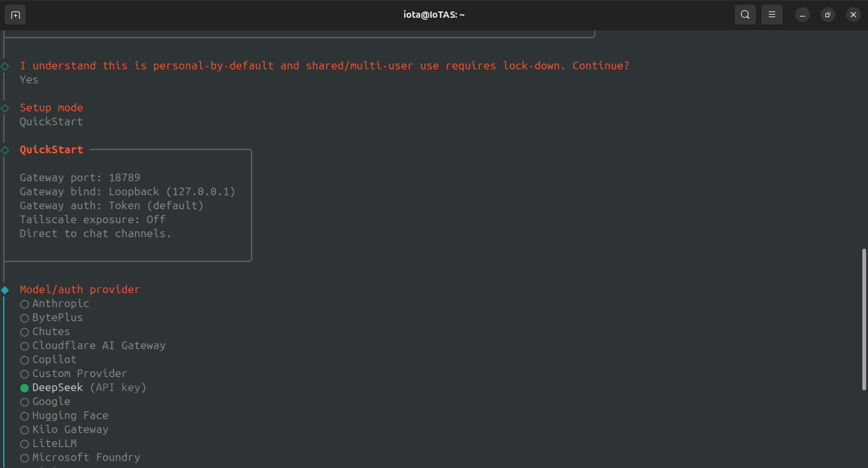Select the Google provider radio

(x=25, y=402)
